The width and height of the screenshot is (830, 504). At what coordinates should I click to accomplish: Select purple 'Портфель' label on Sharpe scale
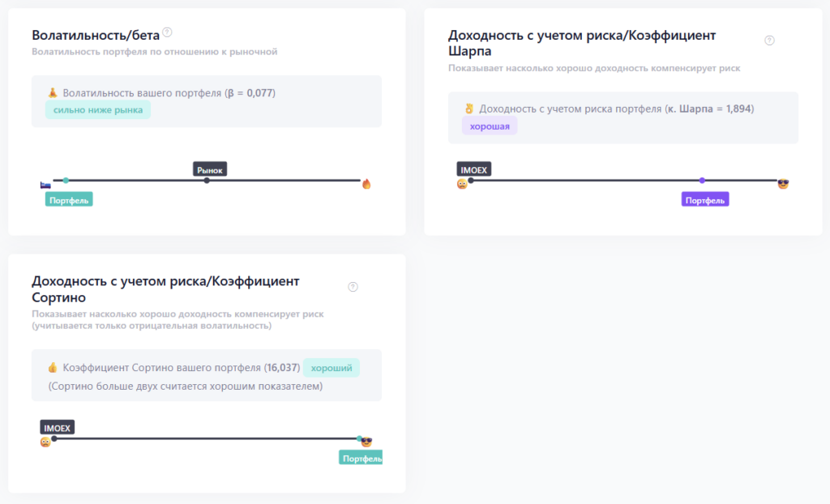click(x=705, y=199)
